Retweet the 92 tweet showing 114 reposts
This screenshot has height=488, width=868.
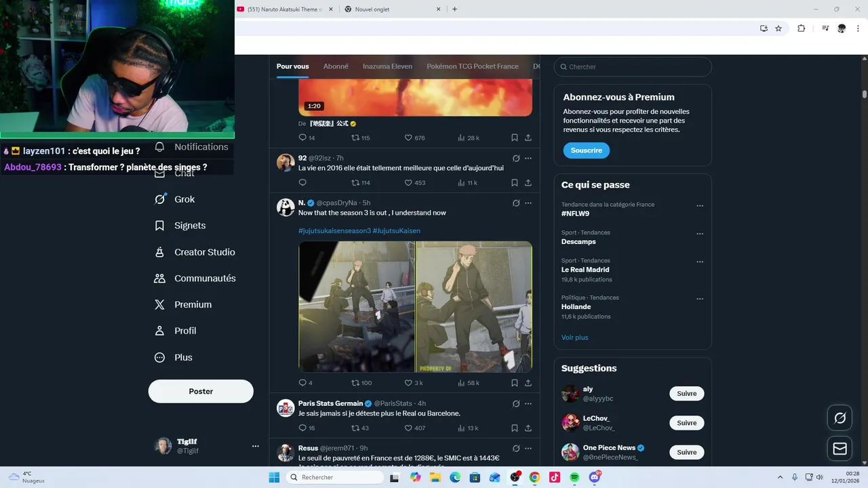(361, 182)
